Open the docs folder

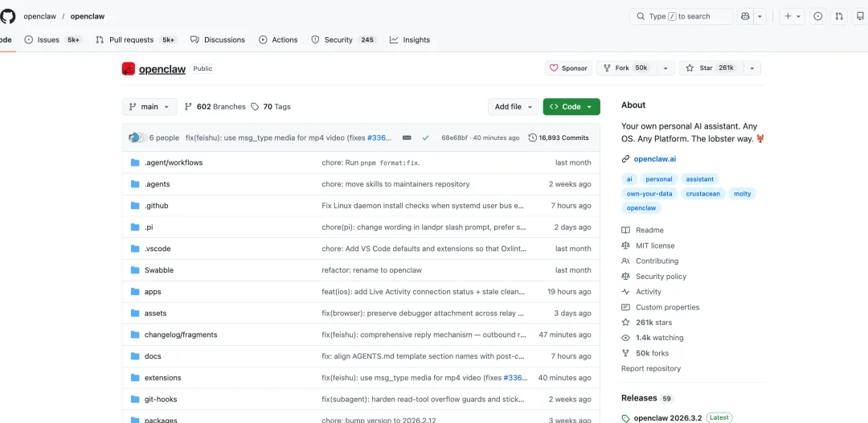click(x=153, y=356)
